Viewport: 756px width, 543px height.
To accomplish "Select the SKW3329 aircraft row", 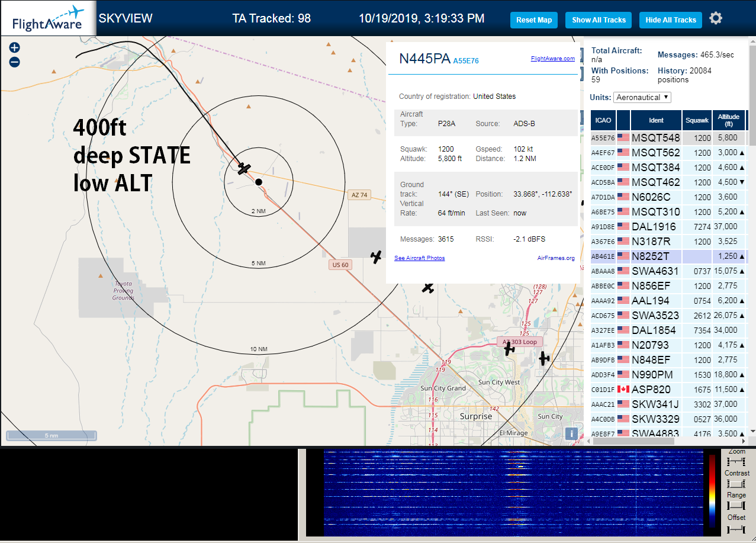I will (668, 419).
